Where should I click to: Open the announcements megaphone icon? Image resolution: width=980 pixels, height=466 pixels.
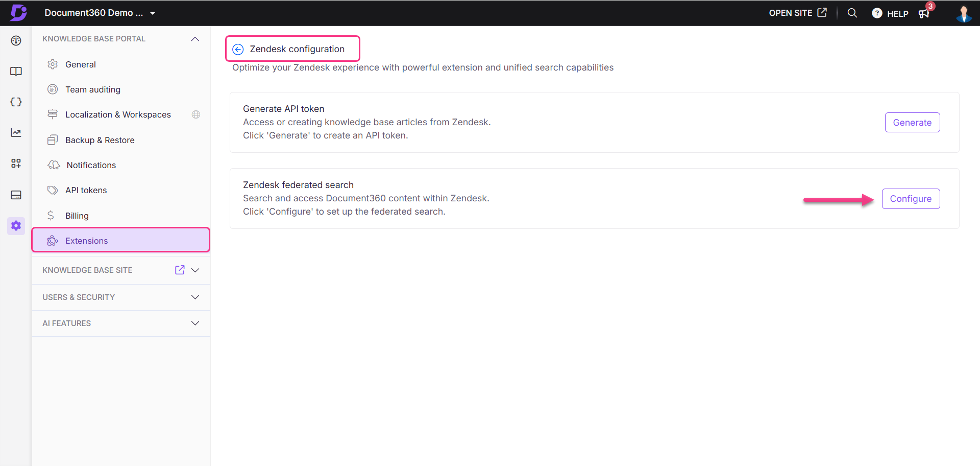924,14
